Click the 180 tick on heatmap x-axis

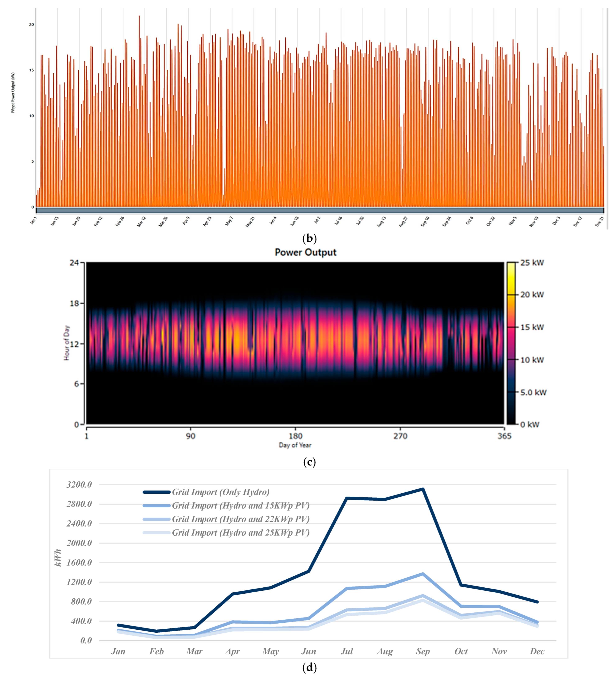[295, 436]
